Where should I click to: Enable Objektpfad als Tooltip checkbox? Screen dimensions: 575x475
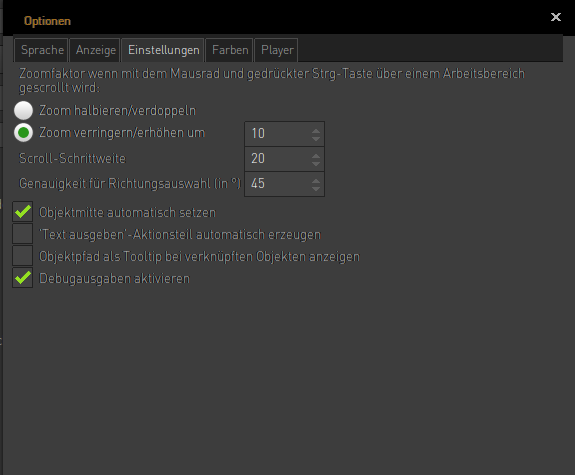point(23,256)
